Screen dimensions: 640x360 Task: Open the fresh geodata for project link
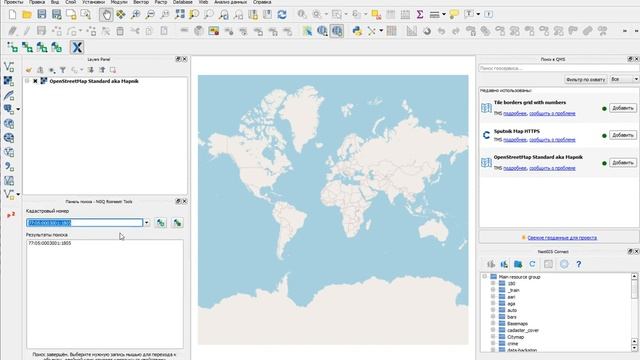coord(562,238)
